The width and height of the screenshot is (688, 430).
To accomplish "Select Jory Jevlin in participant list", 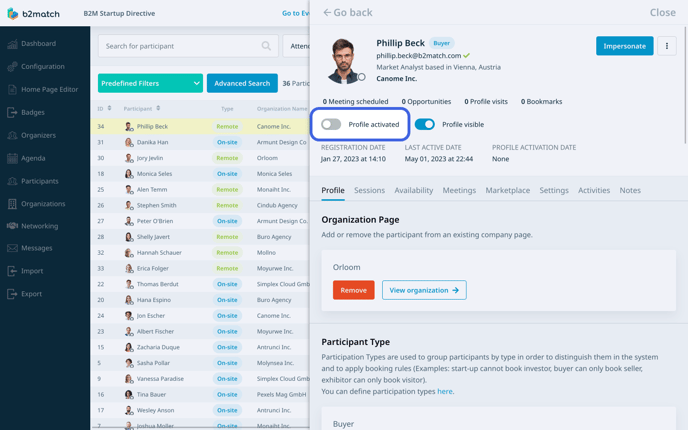I will coord(150,158).
